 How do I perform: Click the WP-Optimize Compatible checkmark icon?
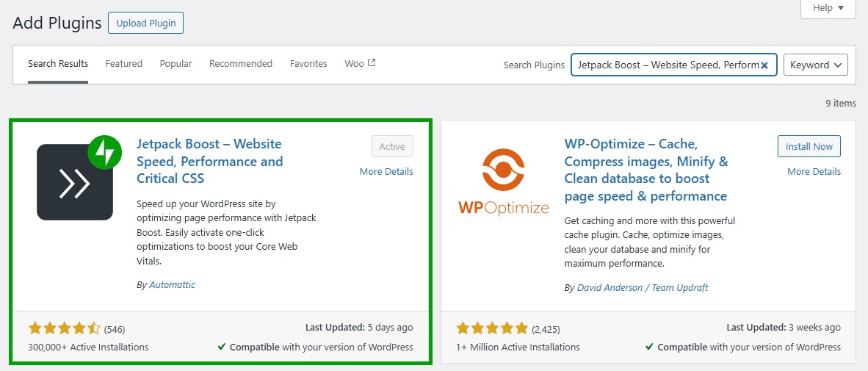coord(649,347)
